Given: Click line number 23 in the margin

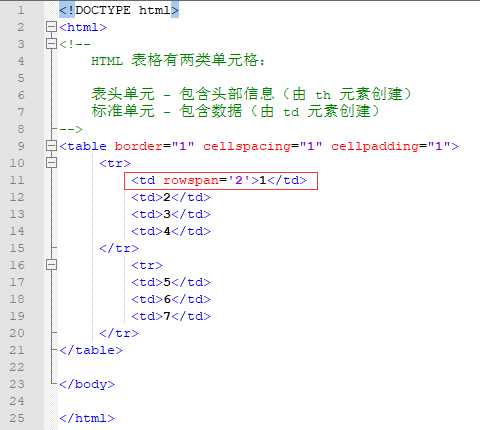Looking at the screenshot, I should coord(17,384).
